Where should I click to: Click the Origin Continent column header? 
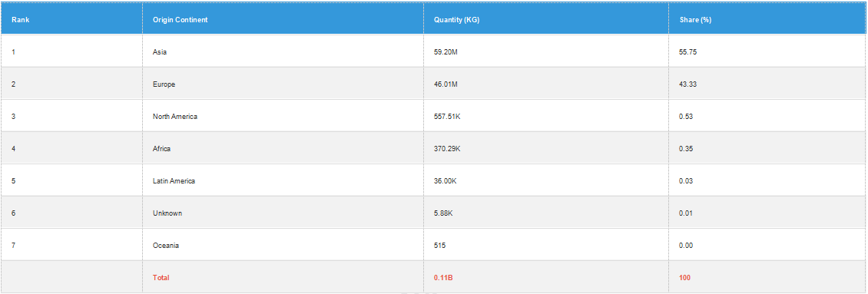click(283, 19)
